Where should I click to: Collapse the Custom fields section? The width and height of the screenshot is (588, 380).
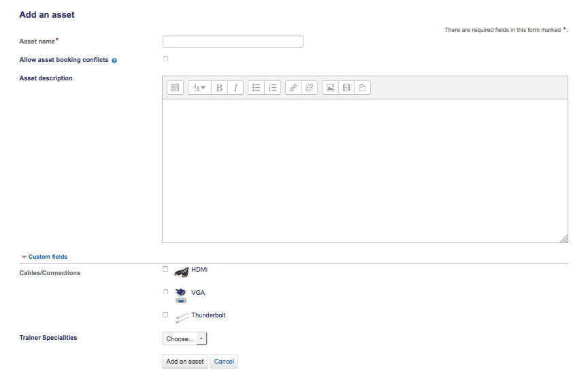(x=44, y=257)
